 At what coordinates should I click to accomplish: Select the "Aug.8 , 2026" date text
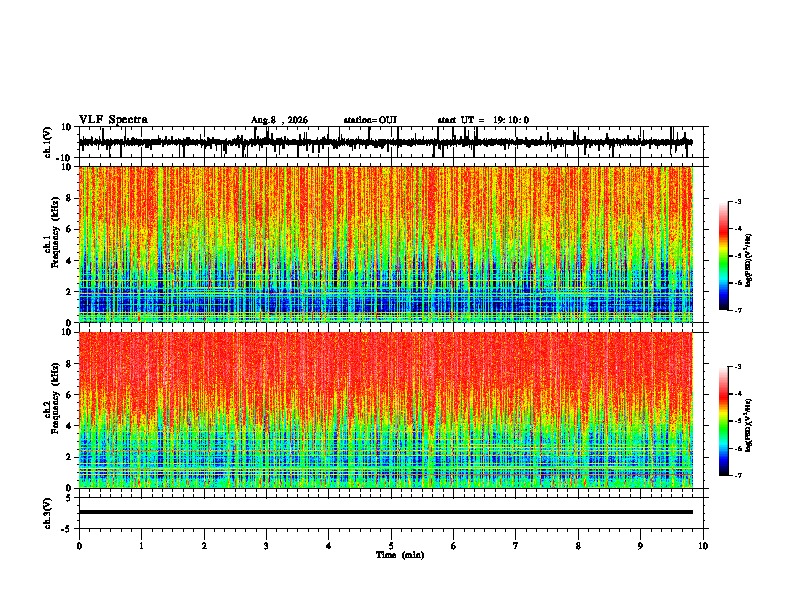point(279,120)
